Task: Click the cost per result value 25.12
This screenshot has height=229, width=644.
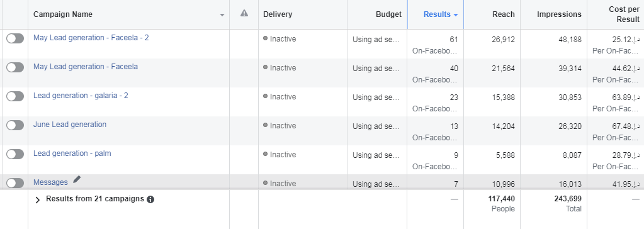Action: pyautogui.click(x=626, y=40)
